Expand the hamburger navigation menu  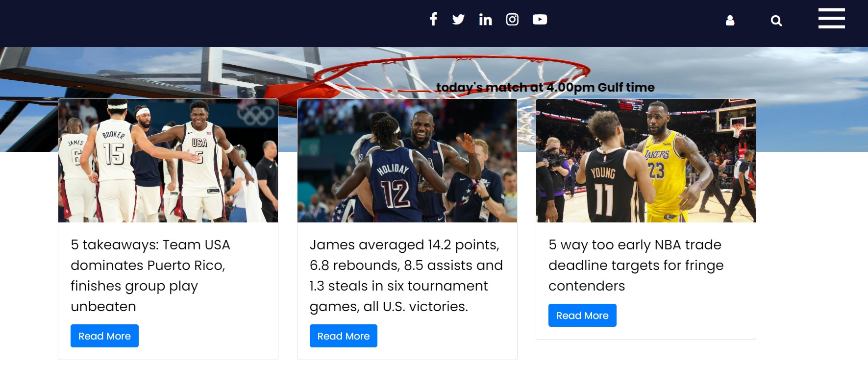coord(831,19)
